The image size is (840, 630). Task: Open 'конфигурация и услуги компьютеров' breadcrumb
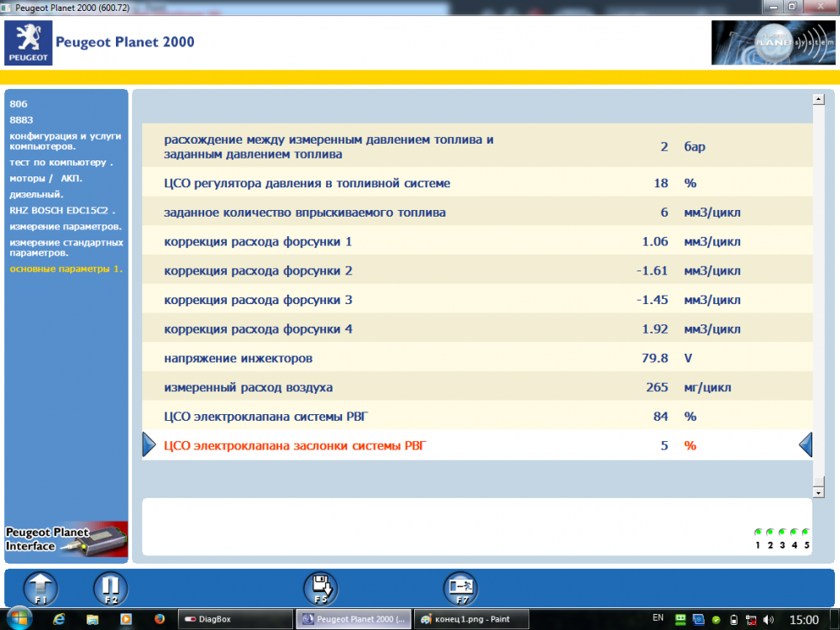pos(66,140)
